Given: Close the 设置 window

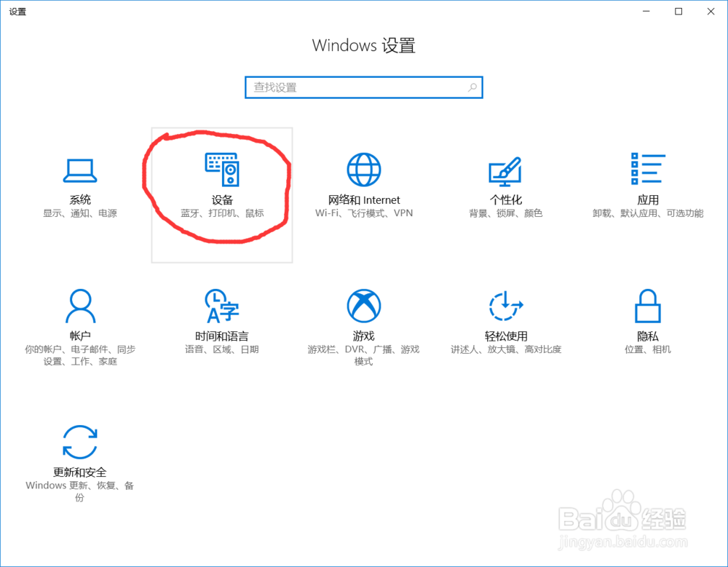Looking at the screenshot, I should click(711, 11).
